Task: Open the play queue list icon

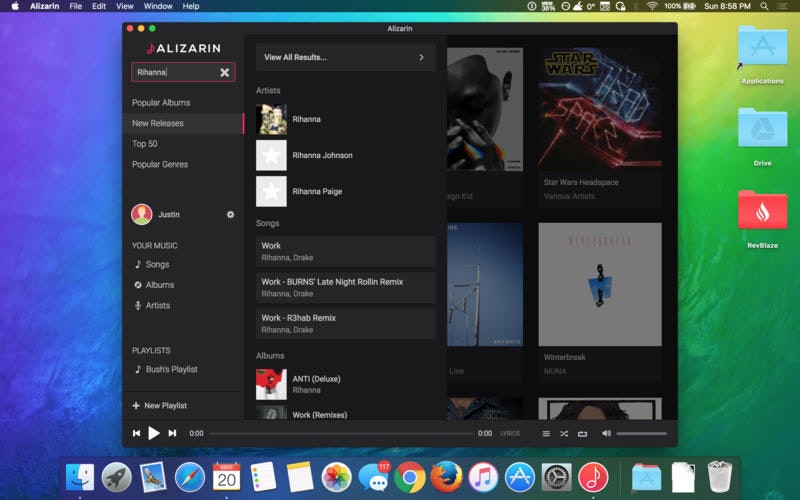Action: pos(546,434)
